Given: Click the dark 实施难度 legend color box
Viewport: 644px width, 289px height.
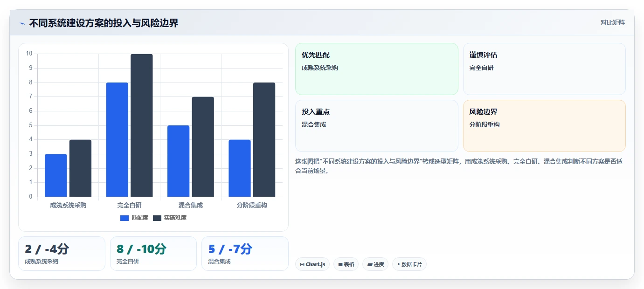Looking at the screenshot, I should click(157, 218).
